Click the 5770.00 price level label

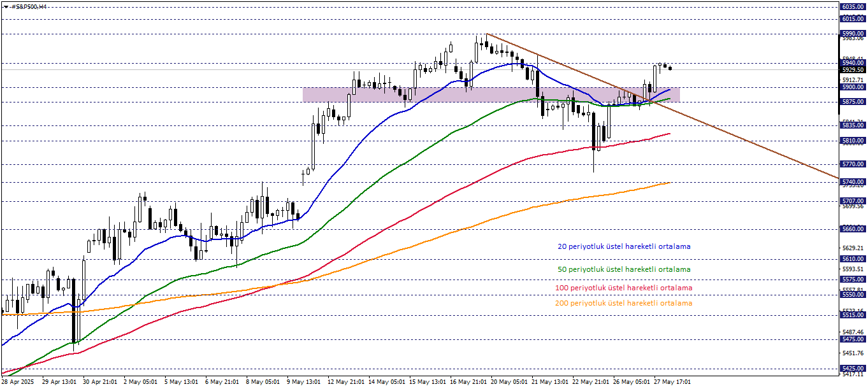[x=853, y=164]
